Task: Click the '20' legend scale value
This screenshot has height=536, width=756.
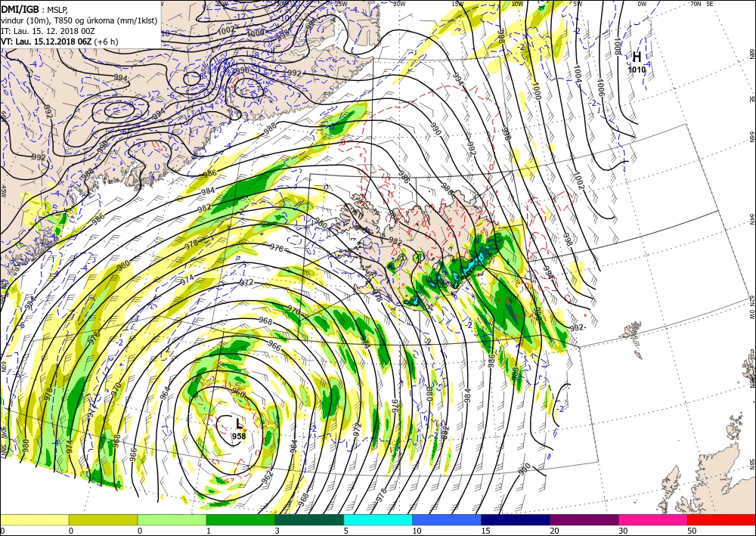Action: (554, 531)
